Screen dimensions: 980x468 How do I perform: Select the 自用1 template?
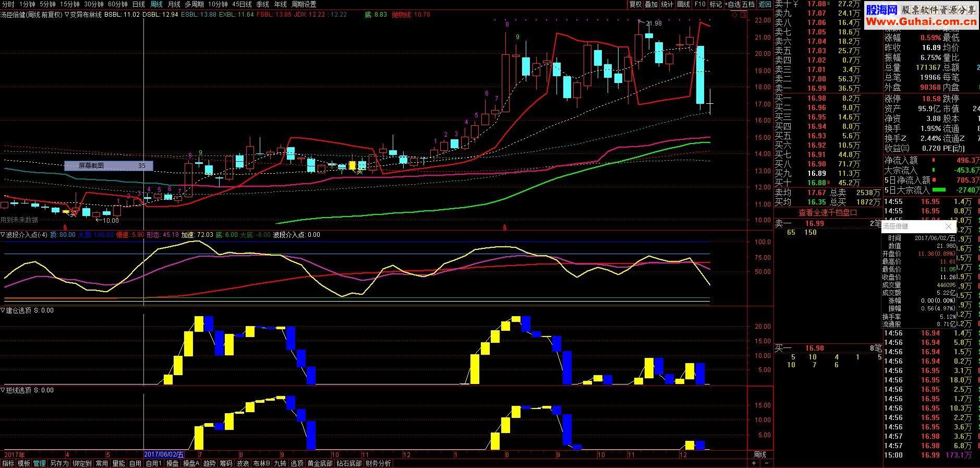(x=153, y=463)
